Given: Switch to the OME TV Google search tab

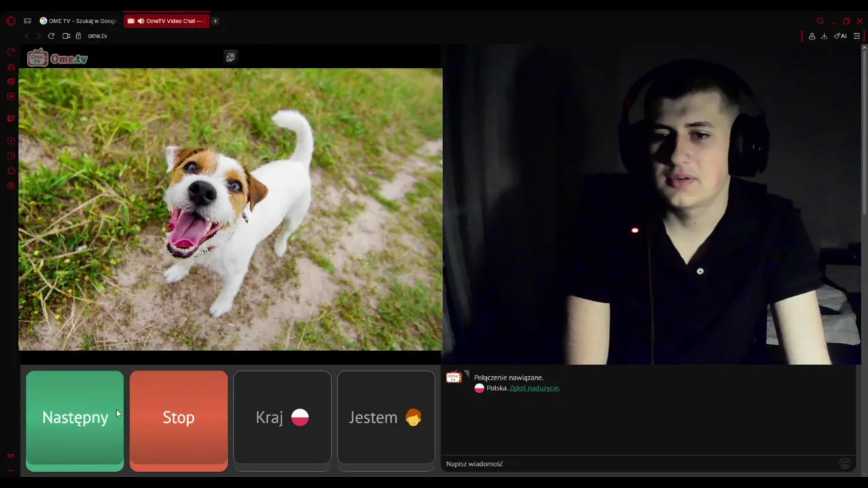Looking at the screenshot, I should tap(77, 21).
